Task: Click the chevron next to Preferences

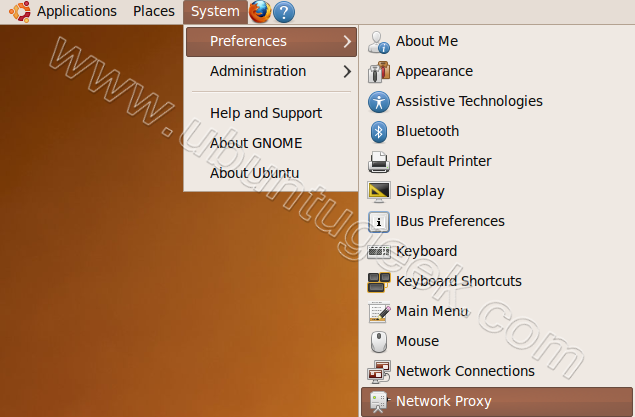Action: [x=347, y=41]
